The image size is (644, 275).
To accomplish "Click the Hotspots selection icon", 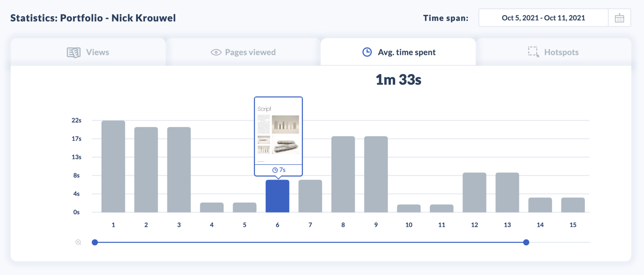I will pos(533,52).
